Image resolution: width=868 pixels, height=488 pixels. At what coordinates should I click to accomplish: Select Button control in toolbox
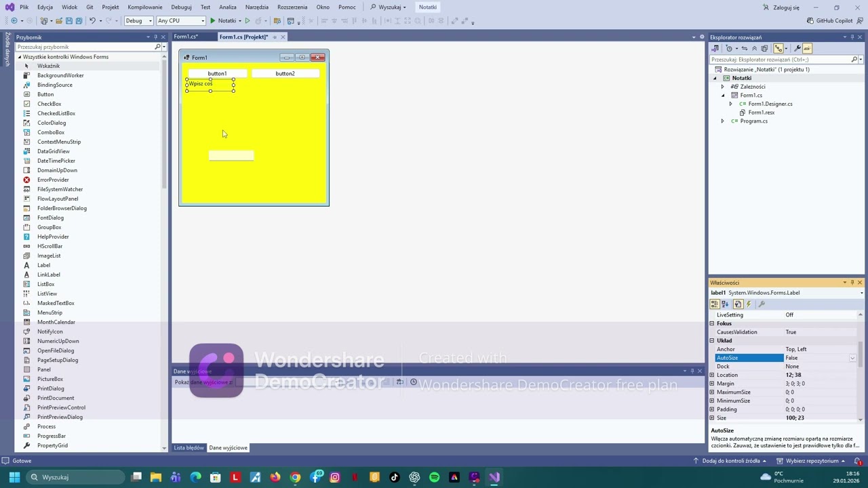[x=45, y=94]
